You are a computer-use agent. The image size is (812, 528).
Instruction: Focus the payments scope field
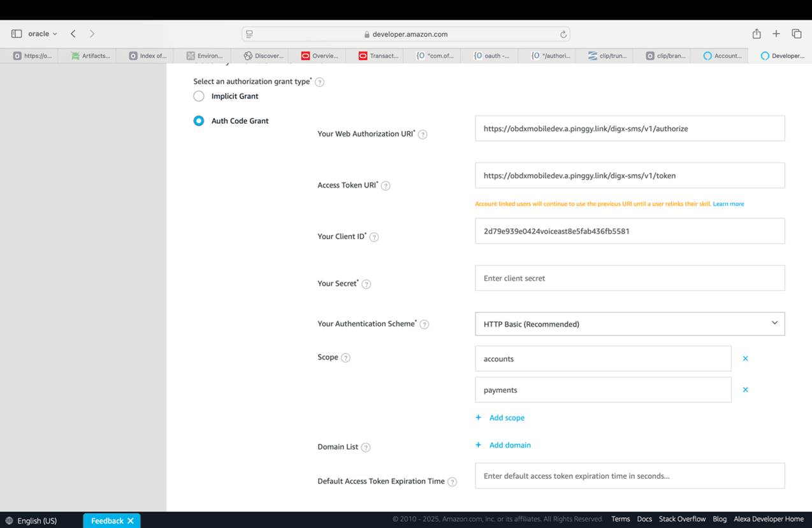click(x=603, y=390)
